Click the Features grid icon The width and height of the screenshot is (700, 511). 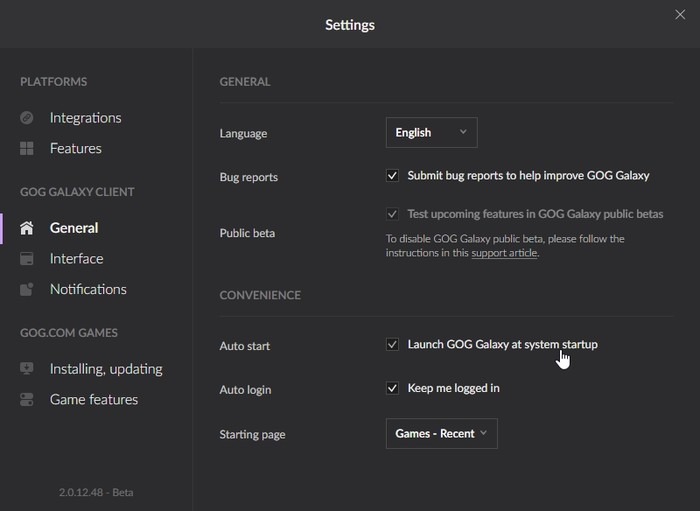click(27, 148)
